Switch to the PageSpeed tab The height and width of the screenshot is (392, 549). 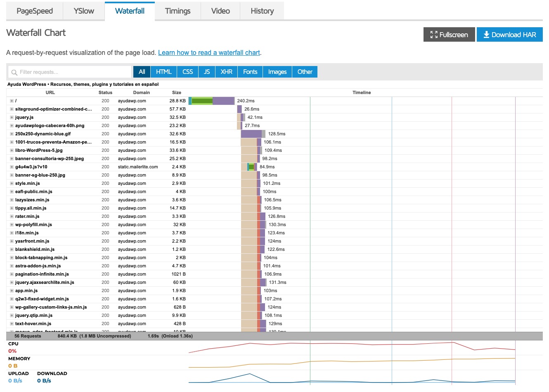(35, 11)
